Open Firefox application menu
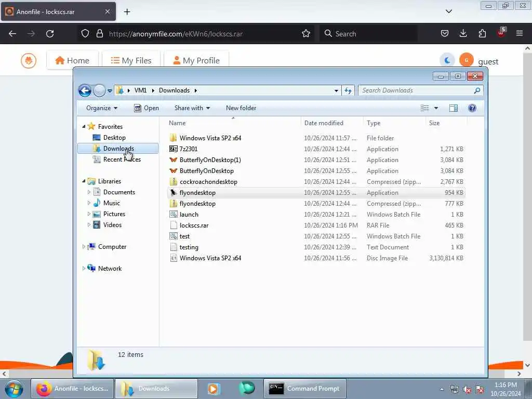 point(520,34)
